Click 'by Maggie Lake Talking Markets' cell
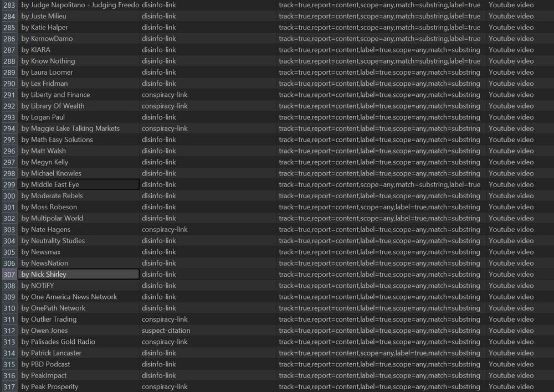Screen dimensions: 554x392 tap(79, 128)
